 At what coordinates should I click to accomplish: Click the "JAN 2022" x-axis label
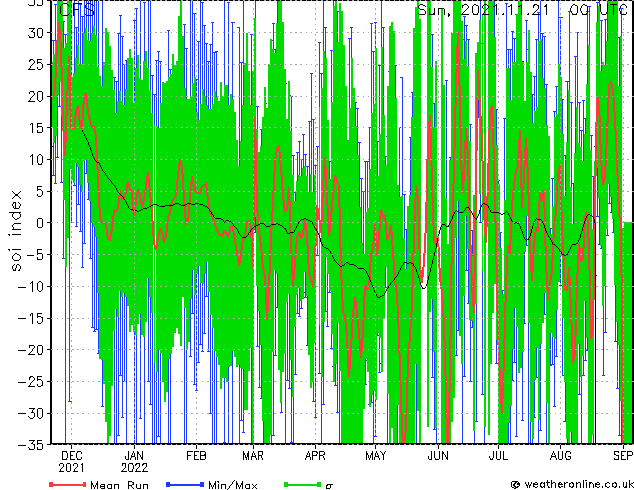point(134,462)
